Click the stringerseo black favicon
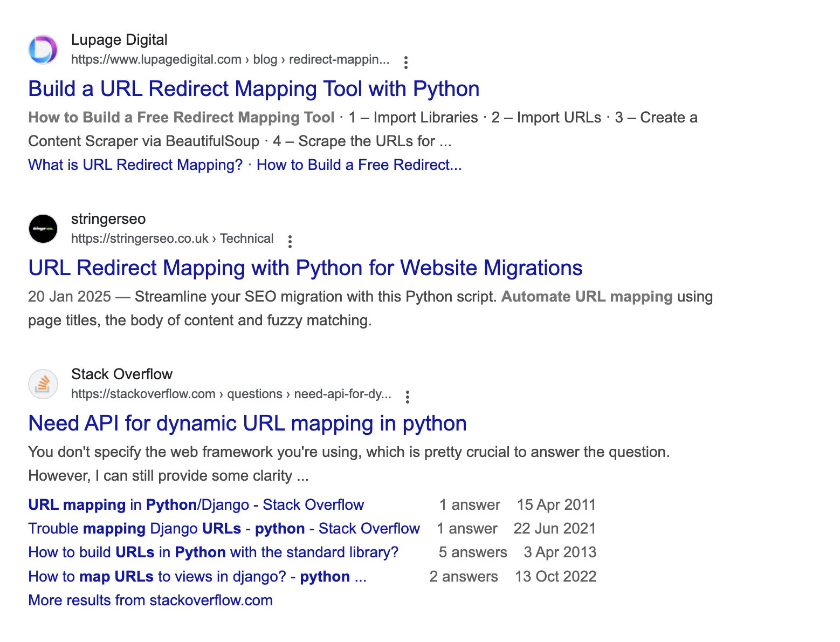This screenshot has height=642, width=840. 43,229
